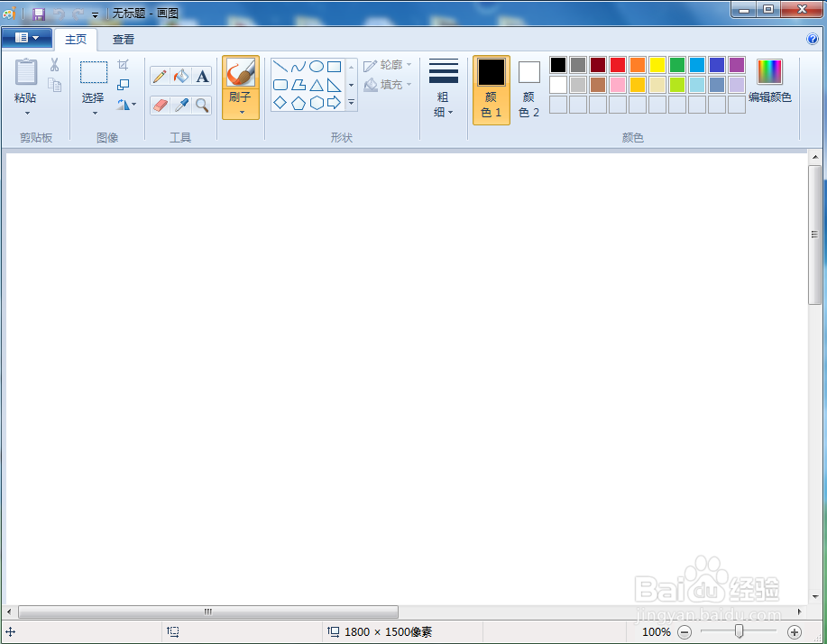Open the blue Paint file menu button

[x=27, y=38]
